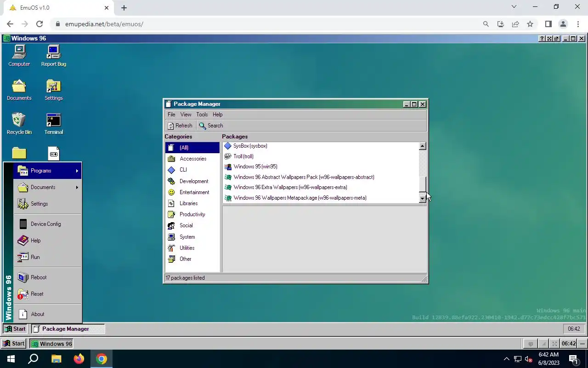588x368 pixels.
Task: Open Firefox from the host taskbar
Action: [79, 359]
